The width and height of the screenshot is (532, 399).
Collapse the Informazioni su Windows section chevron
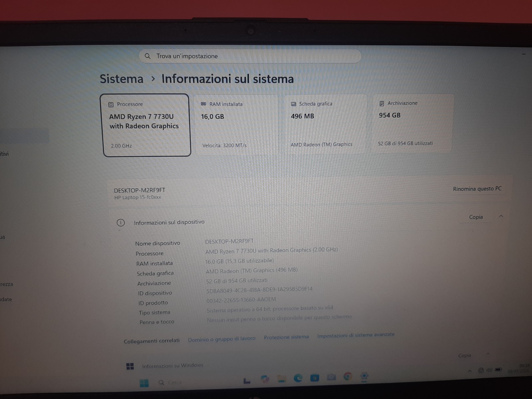coord(488,354)
